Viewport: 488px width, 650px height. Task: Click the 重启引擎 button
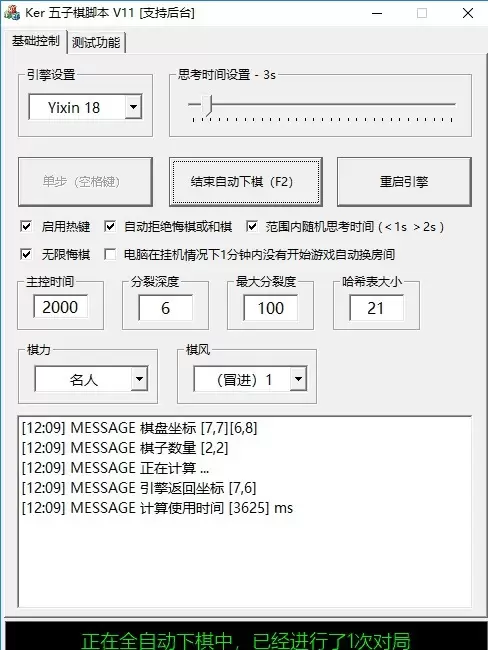point(404,182)
